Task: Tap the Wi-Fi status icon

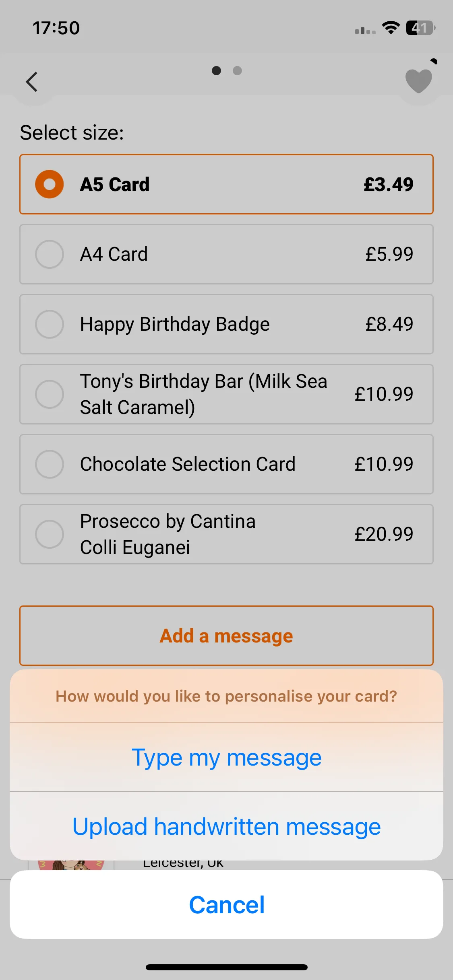Action: tap(390, 28)
